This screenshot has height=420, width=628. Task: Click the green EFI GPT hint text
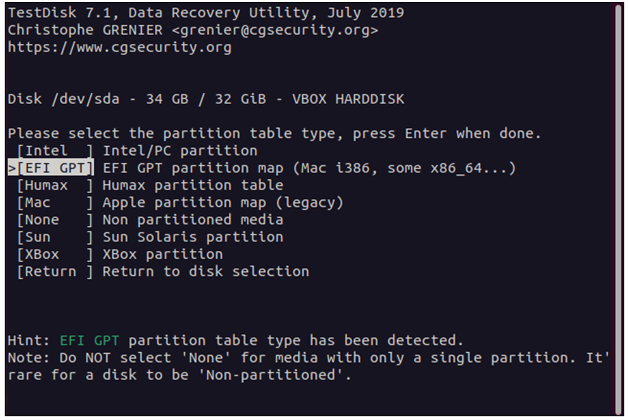89,340
